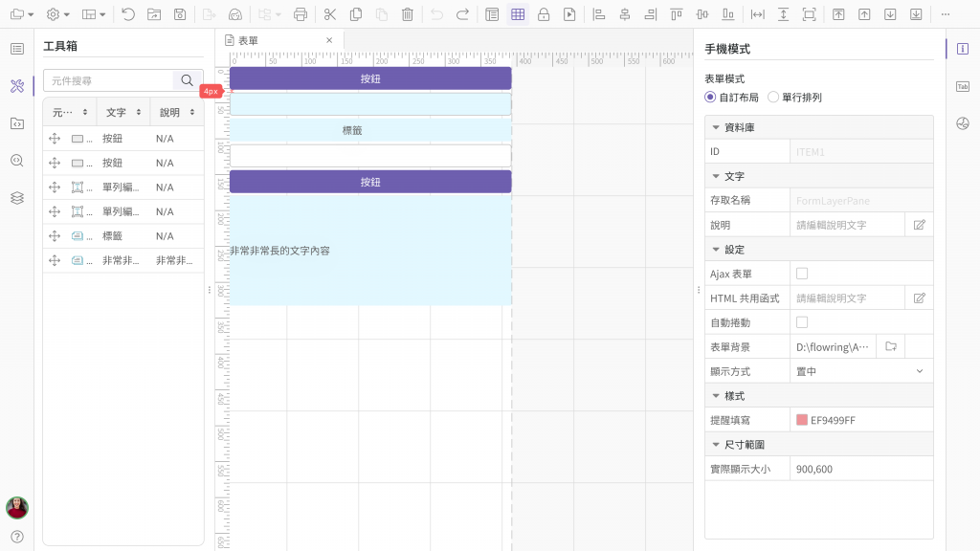Open the Tab panel in right sidebar
This screenshot has height=551, width=980.
[963, 86]
